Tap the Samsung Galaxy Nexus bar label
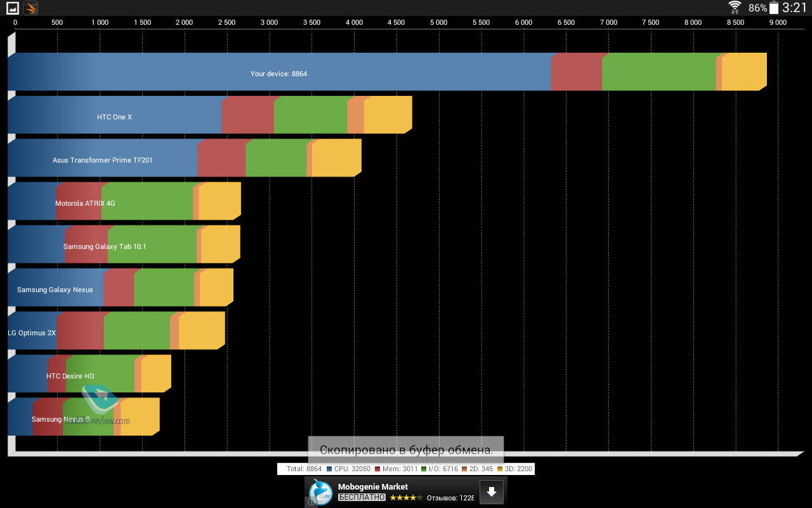Screen dimensions: 812x508 pyautogui.click(x=55, y=290)
